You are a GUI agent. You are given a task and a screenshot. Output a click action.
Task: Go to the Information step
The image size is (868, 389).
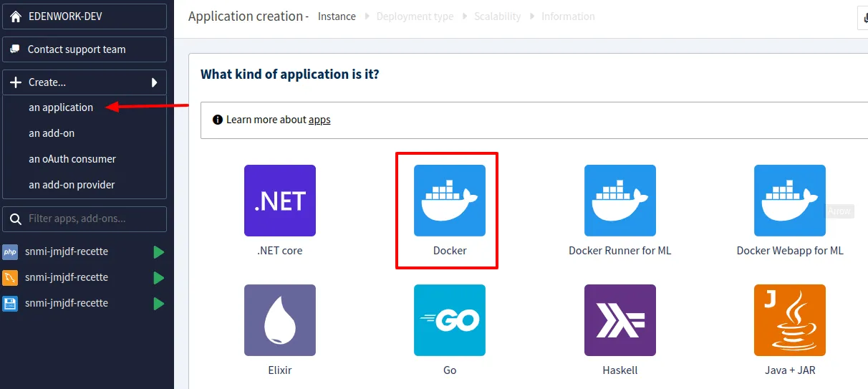point(568,16)
